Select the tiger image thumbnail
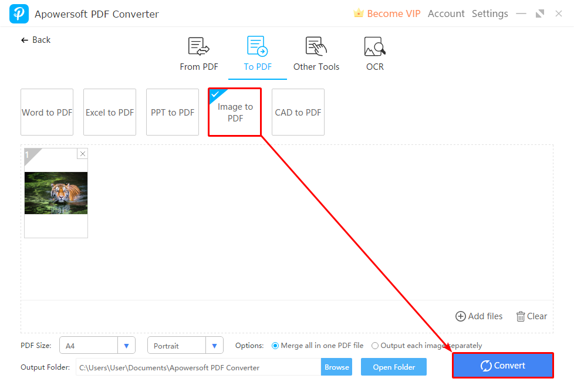 (56, 193)
